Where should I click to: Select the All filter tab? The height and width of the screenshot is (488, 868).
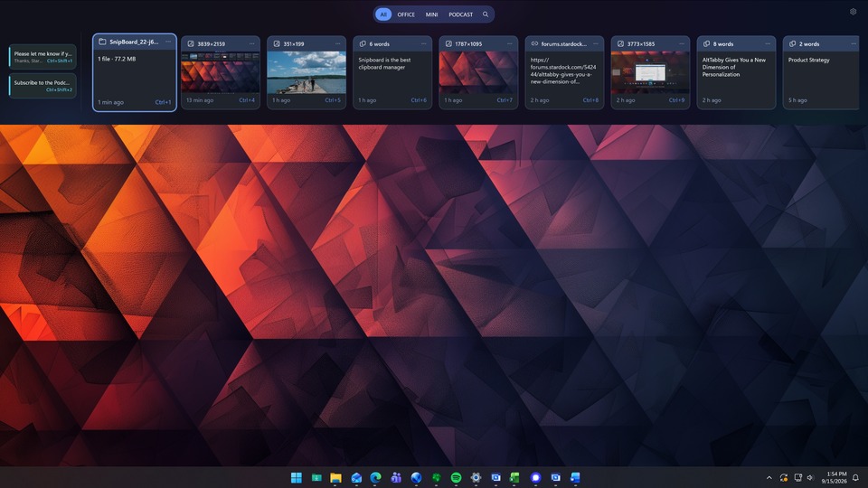(x=383, y=14)
